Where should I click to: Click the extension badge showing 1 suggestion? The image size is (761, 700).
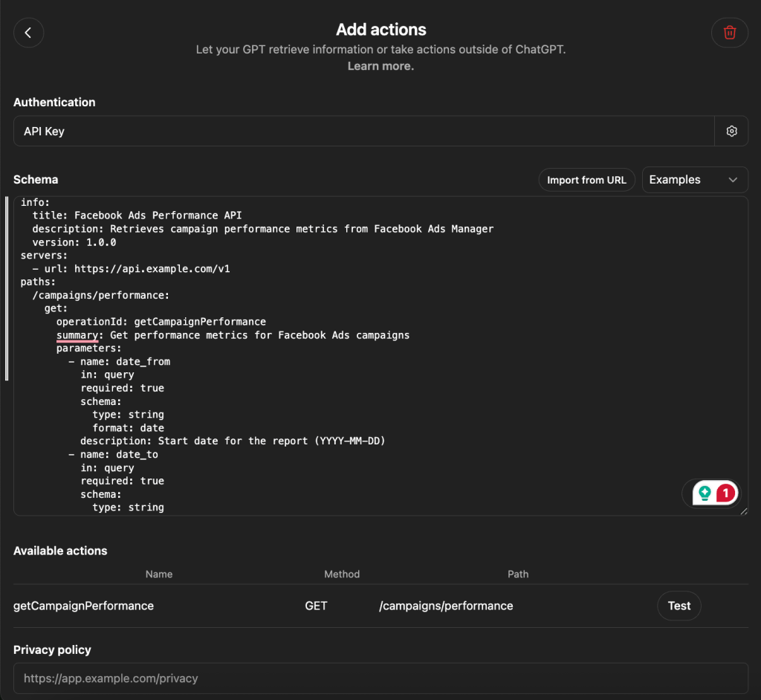click(711, 493)
